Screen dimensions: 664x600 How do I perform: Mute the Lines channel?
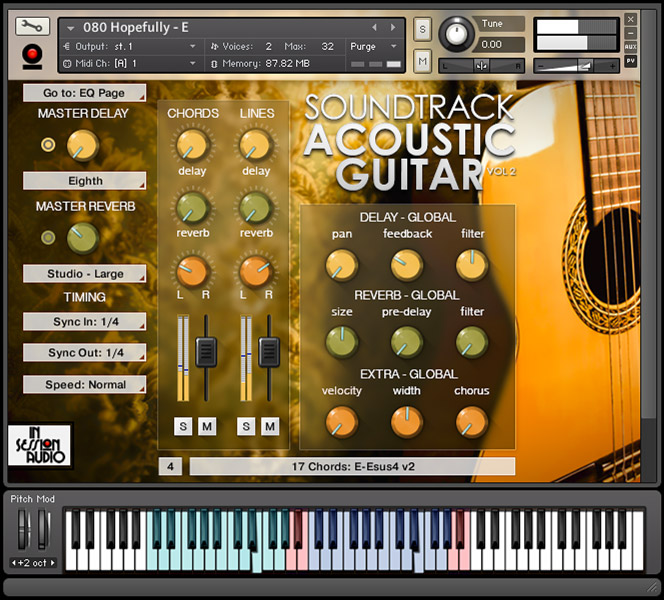click(x=270, y=426)
